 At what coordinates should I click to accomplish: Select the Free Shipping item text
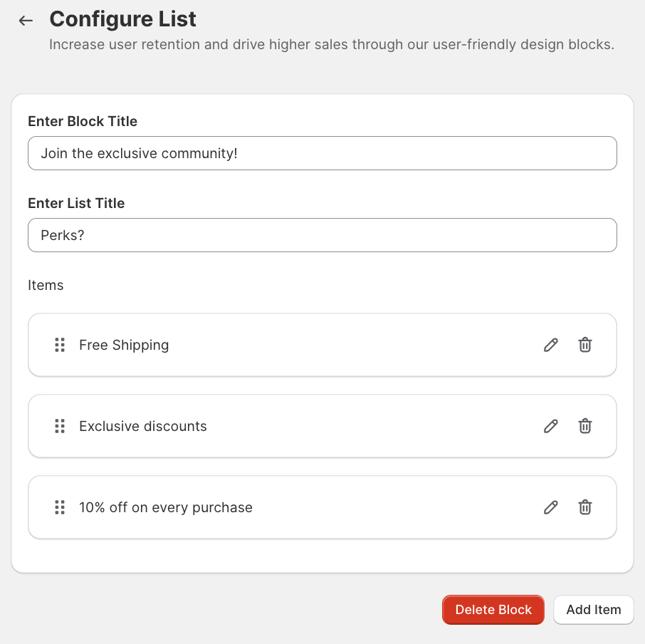pyautogui.click(x=124, y=345)
